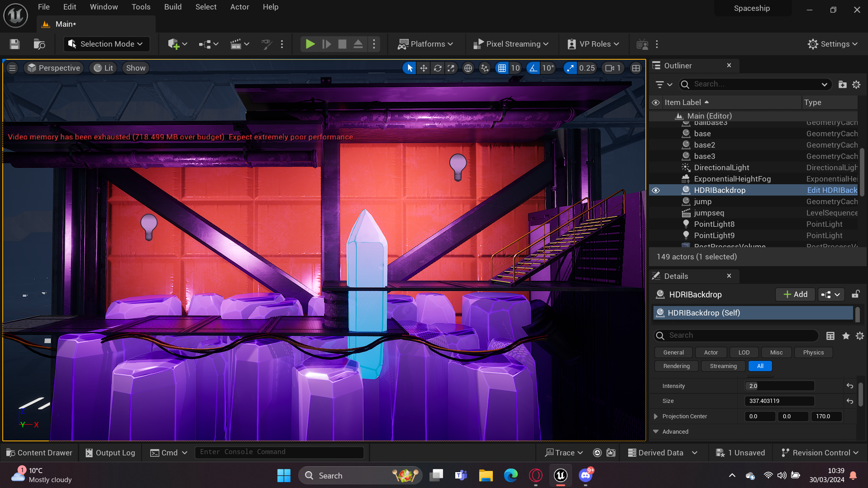
Task: Start Play in editor with green play button
Action: 310,44
